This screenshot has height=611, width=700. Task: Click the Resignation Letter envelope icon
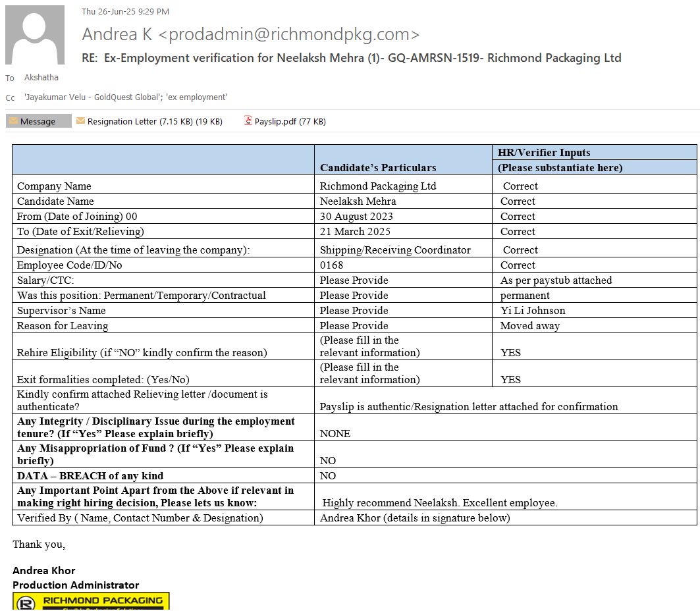point(81,121)
